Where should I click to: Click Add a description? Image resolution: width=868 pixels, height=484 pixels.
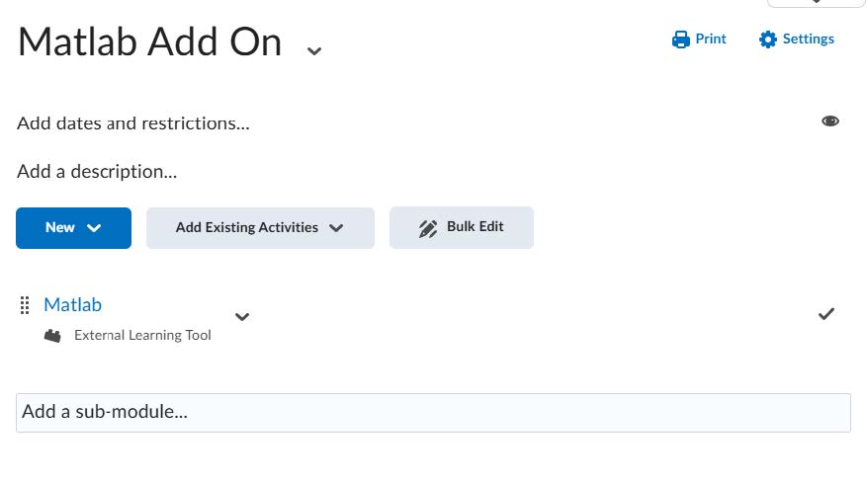click(97, 172)
